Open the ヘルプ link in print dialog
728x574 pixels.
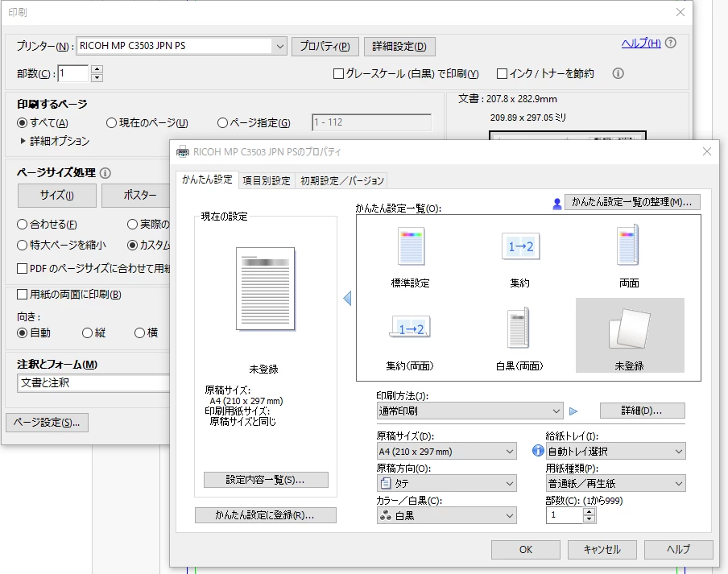[641, 43]
